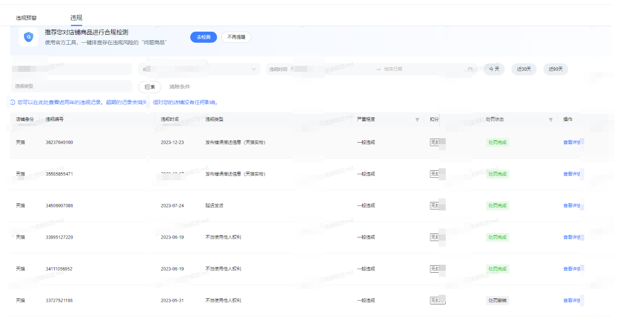Click the calendar icon in date range field
The height and width of the screenshot is (336, 644).
470,69
